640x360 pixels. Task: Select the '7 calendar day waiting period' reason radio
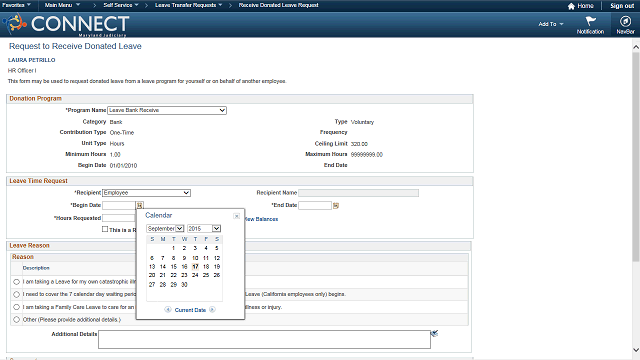click(x=16, y=294)
